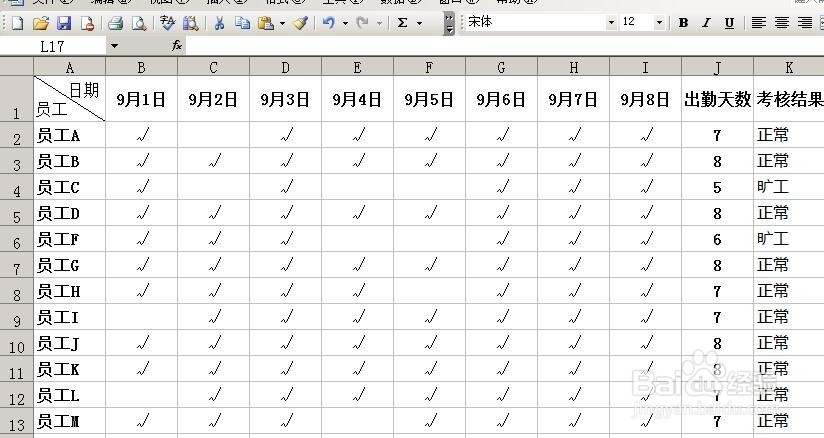824x438 pixels.
Task: Select 员工A's empty 9月2日 cell
Action: point(213,135)
